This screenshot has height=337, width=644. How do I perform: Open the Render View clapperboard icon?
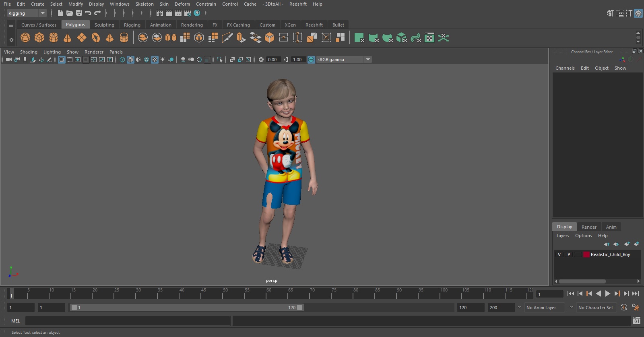point(159,13)
